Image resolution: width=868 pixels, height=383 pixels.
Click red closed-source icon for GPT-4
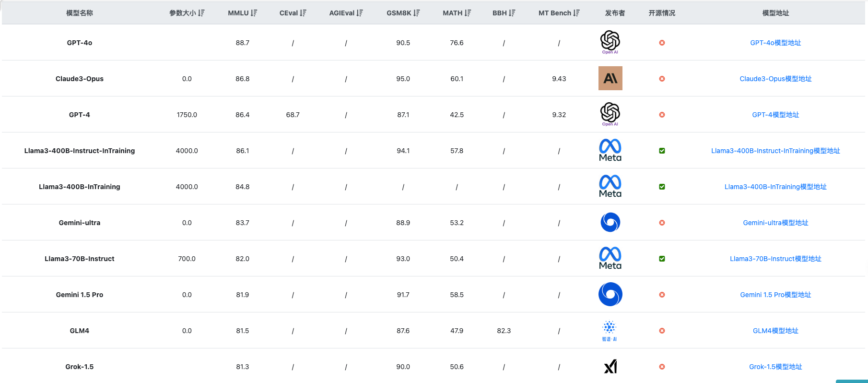coord(662,115)
